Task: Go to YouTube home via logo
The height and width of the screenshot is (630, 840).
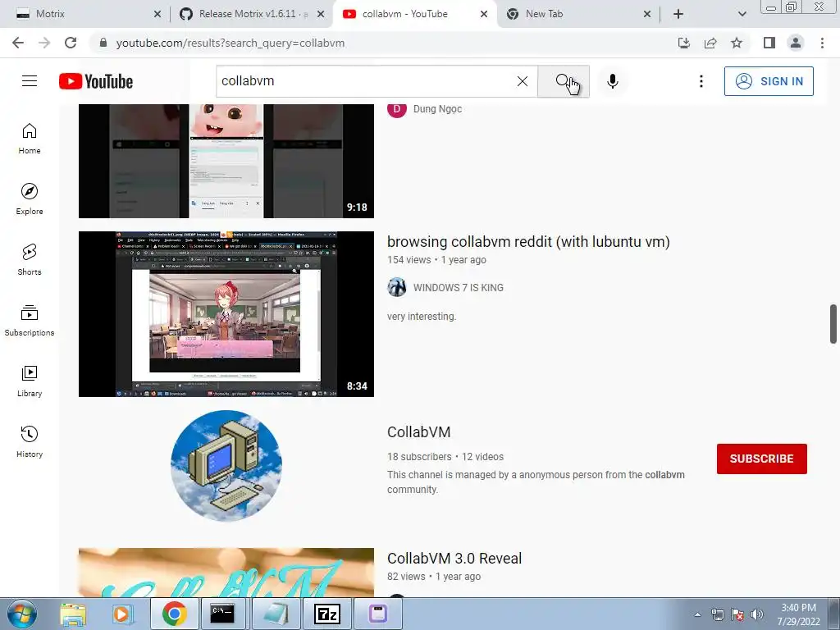Action: (96, 81)
